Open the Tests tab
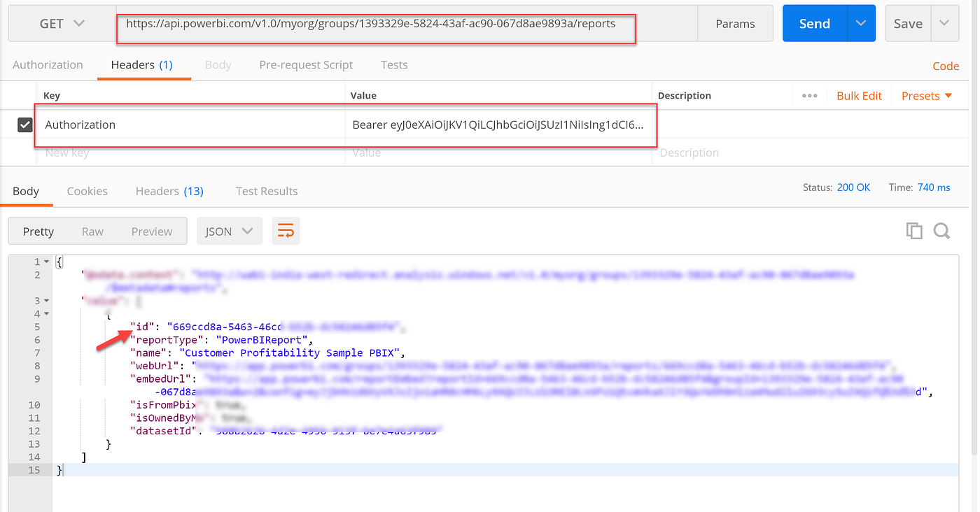The width and height of the screenshot is (980, 512). (393, 64)
